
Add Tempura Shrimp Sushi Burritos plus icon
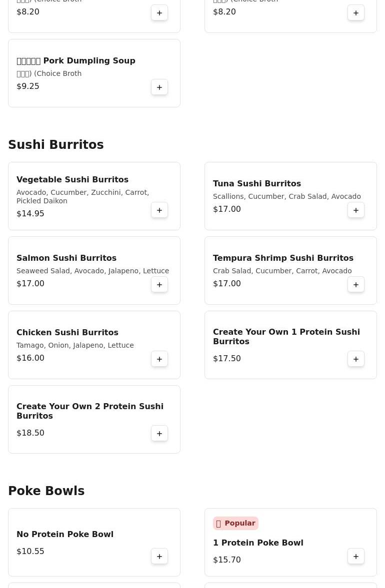tap(355, 285)
